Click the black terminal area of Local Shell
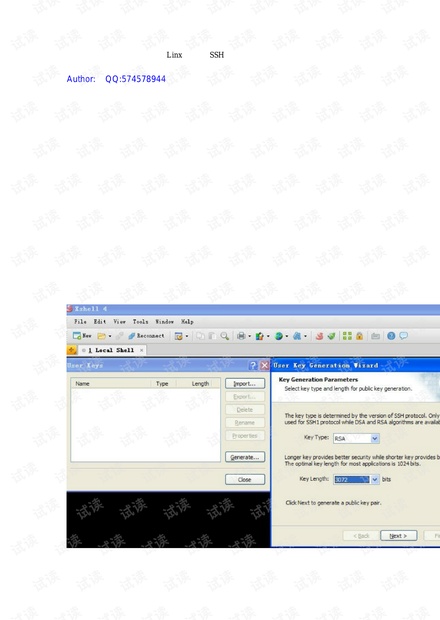The height and width of the screenshot is (620, 440). (x=168, y=520)
